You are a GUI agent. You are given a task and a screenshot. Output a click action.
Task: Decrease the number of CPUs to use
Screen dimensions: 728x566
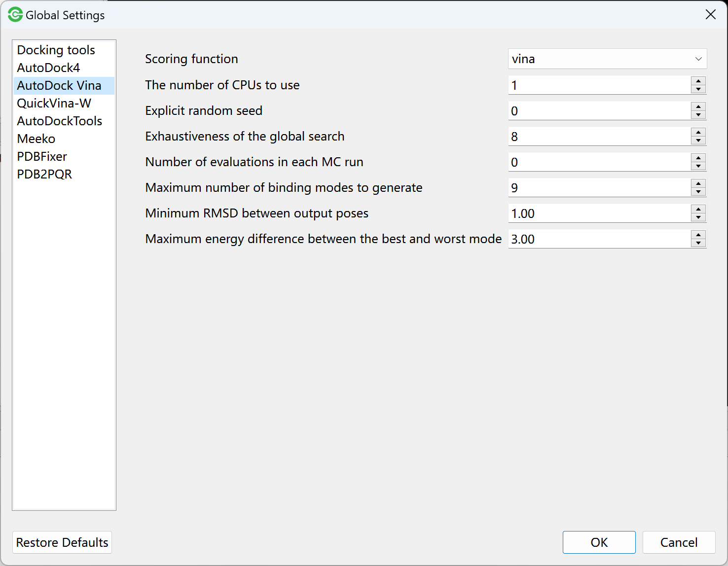[698, 89]
